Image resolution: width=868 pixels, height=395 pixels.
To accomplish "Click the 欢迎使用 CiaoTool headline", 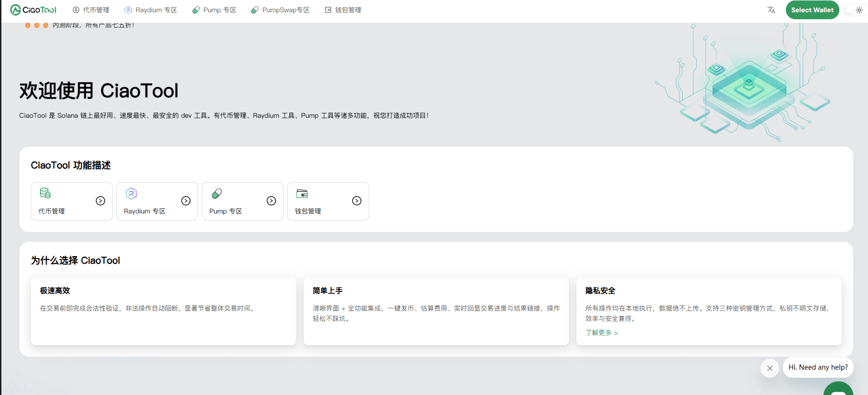I will pyautogui.click(x=99, y=91).
